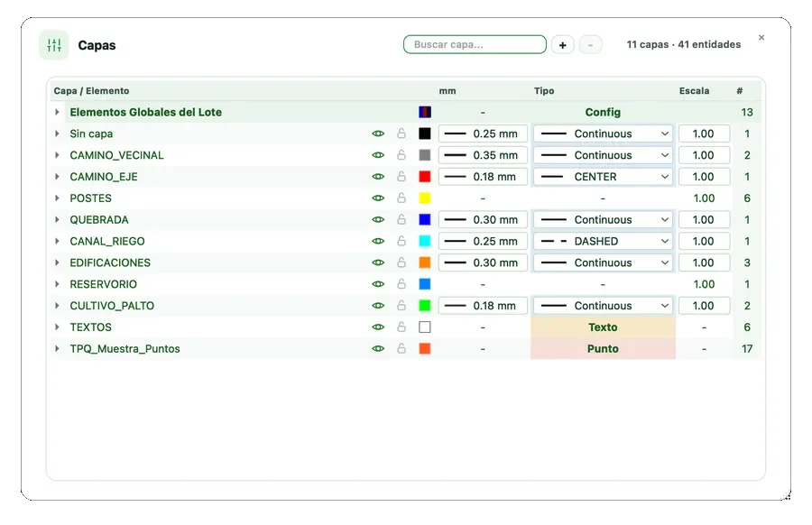This screenshot has width=812, height=525.
Task: Expand the CAMINO_EJE layer row
Action: (57, 177)
